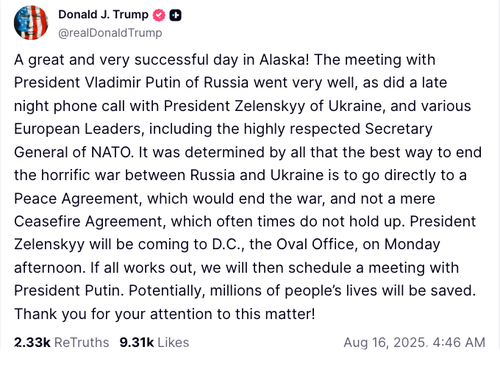Open the Aug 16, 2025 4:46 AM timestamp
Screen dimensions: 500x372
[x=414, y=342]
